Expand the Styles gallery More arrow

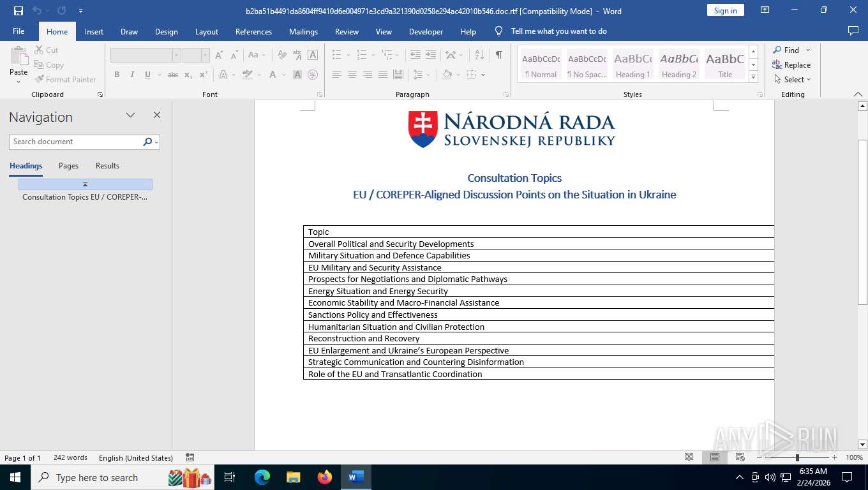(753, 77)
